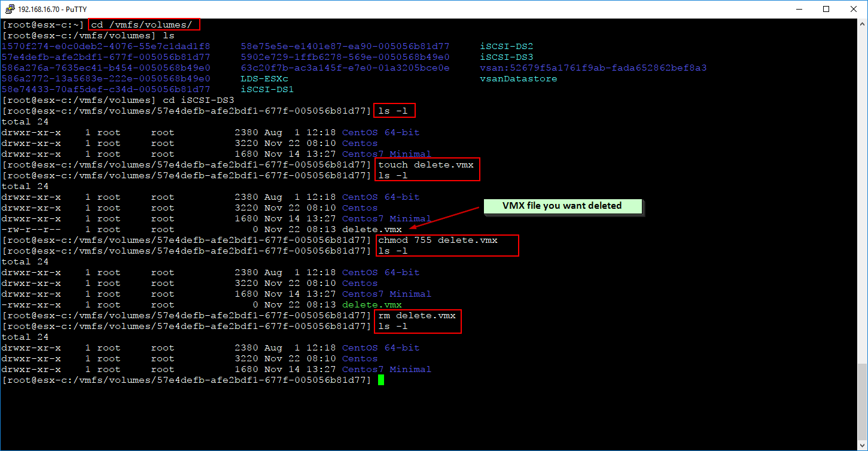This screenshot has width=868, height=451.
Task: Select the first highlighted 'ls -l' command
Action: pyautogui.click(x=394, y=111)
